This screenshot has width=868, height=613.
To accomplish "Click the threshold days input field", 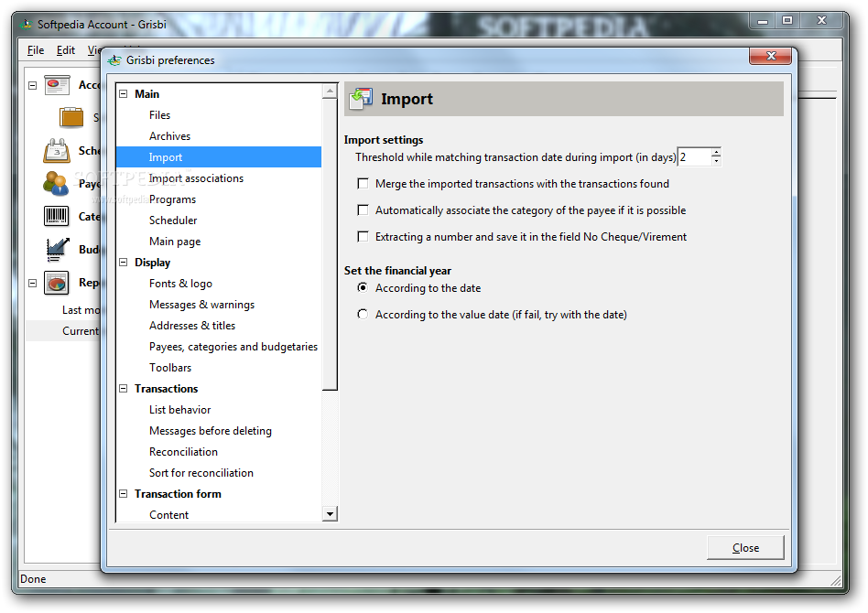I will coord(695,157).
